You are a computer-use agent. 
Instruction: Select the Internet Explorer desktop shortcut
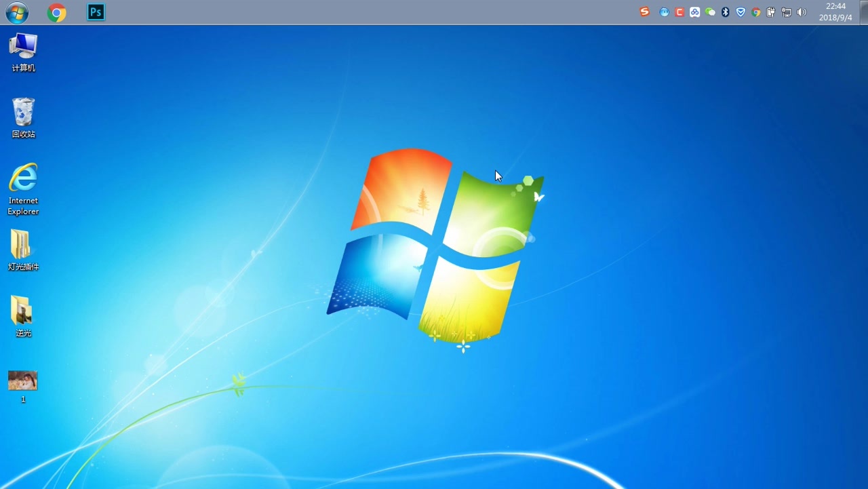point(23,189)
